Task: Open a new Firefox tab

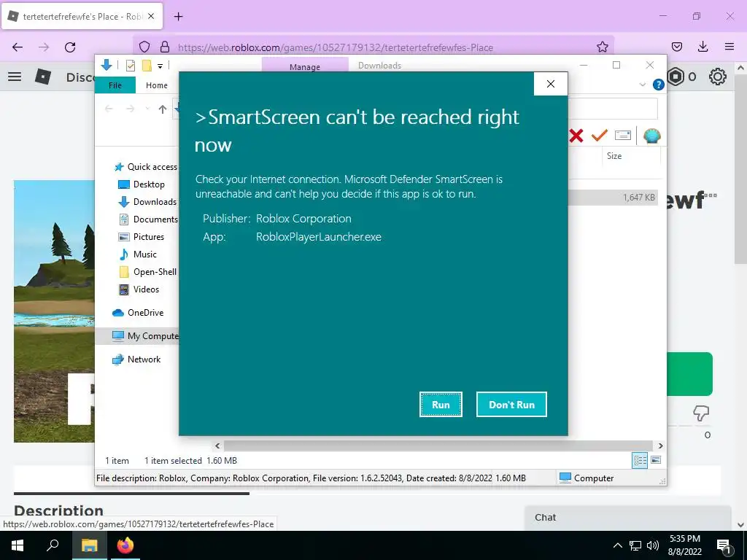Action: coord(178,17)
